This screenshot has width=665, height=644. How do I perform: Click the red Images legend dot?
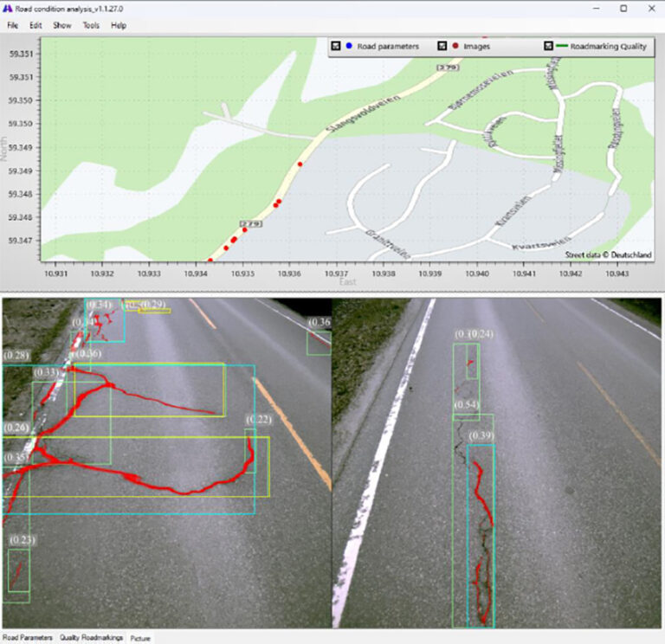tap(455, 46)
